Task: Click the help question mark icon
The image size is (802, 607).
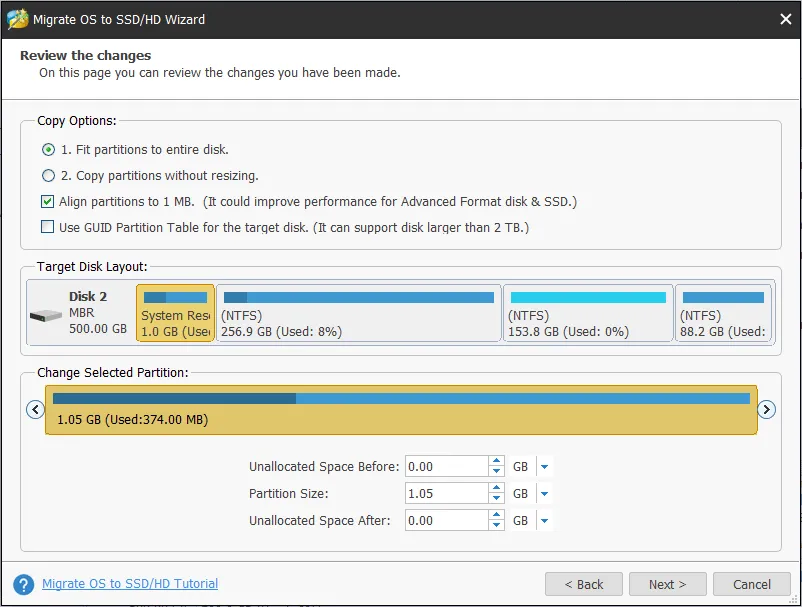Action: 23,584
